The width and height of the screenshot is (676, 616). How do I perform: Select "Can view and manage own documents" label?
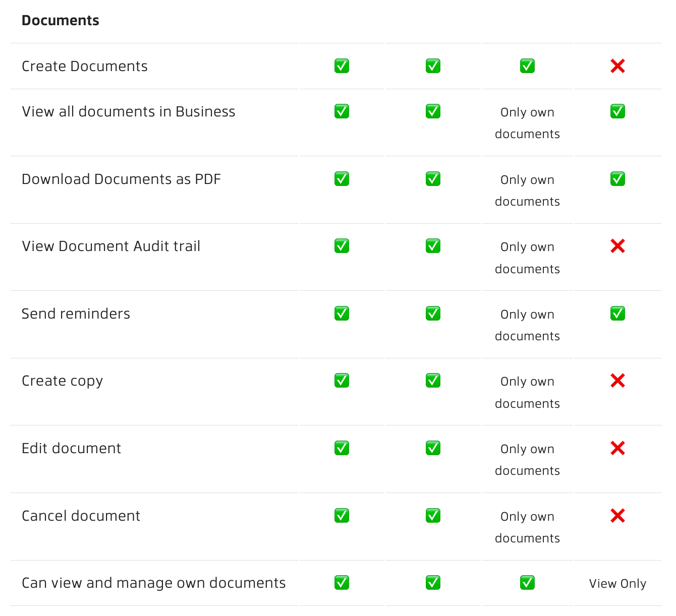click(154, 583)
